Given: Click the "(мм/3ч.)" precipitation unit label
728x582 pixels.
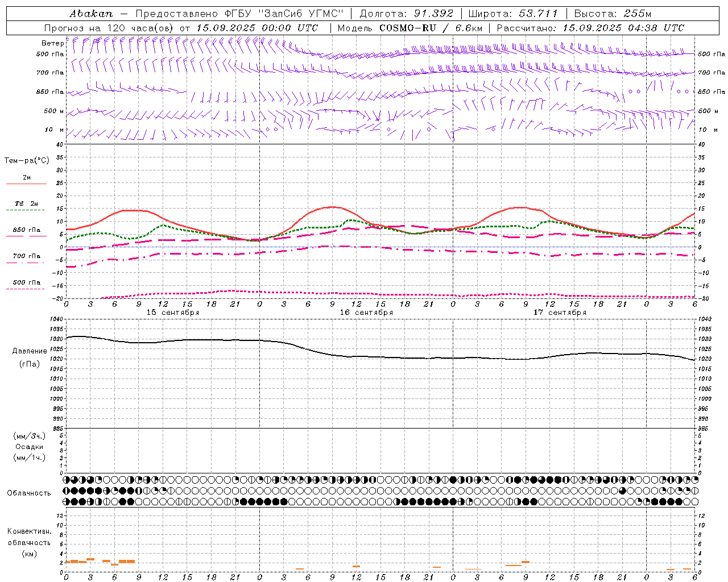Looking at the screenshot, I should (29, 436).
